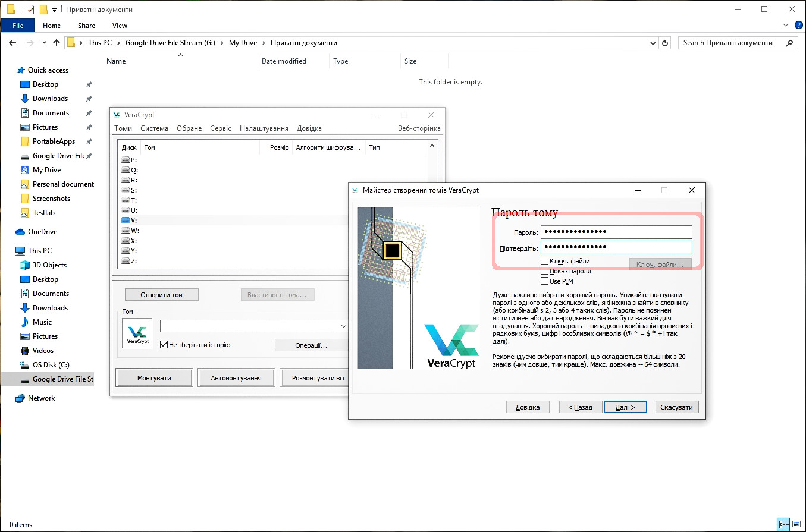Click breadcrumb arrow after My Drive
The height and width of the screenshot is (532, 806).
click(264, 43)
